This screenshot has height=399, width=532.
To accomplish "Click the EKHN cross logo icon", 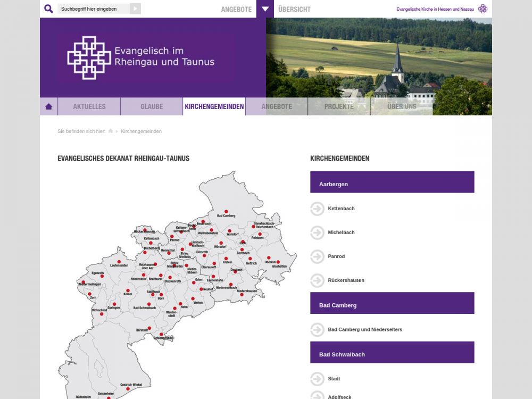I will point(483,9).
